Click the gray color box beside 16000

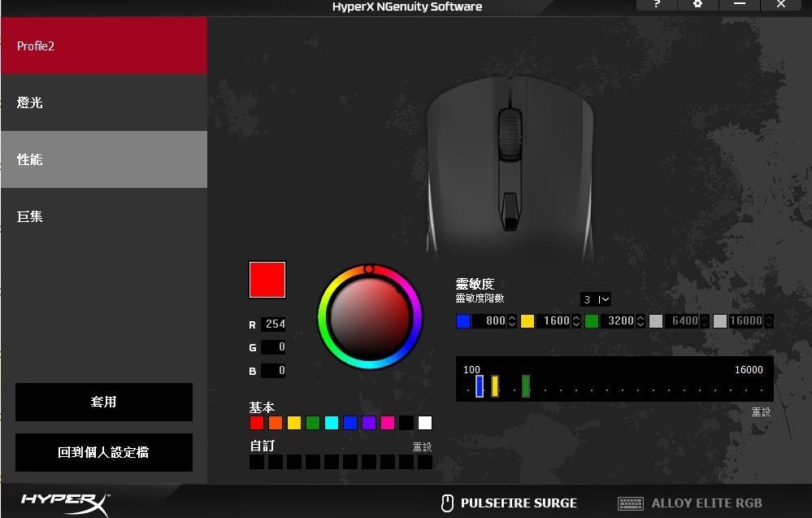720,321
